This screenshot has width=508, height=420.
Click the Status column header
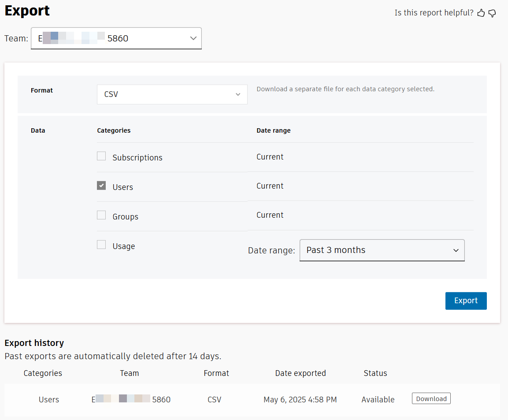[x=375, y=373]
